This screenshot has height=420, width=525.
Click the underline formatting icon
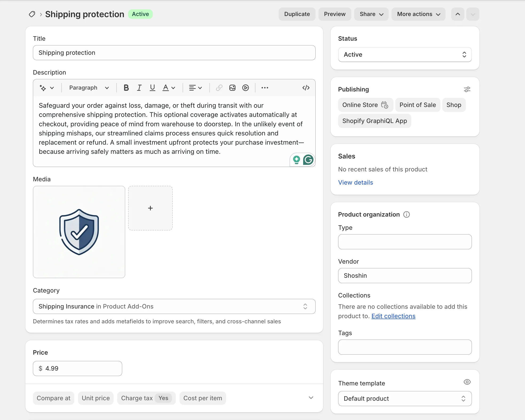[153, 88]
